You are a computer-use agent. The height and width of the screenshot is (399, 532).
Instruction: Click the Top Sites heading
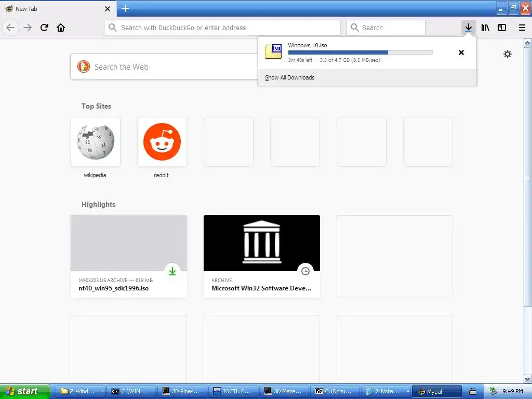(96, 106)
